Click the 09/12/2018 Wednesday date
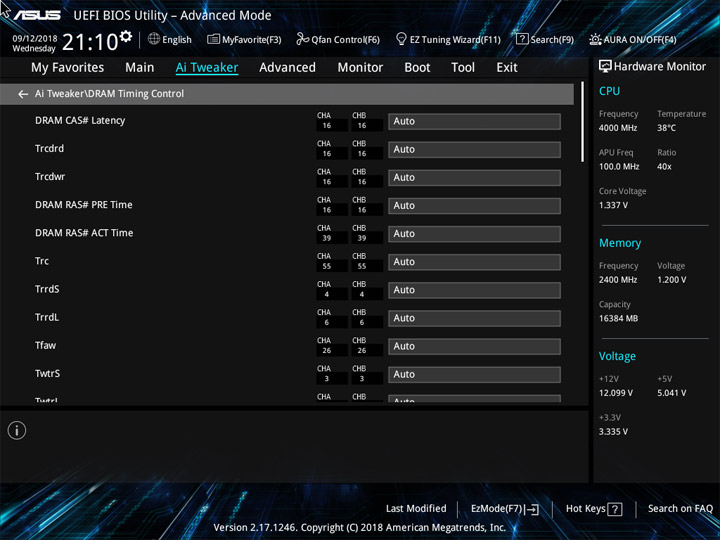This screenshot has width=720, height=540. [x=34, y=44]
